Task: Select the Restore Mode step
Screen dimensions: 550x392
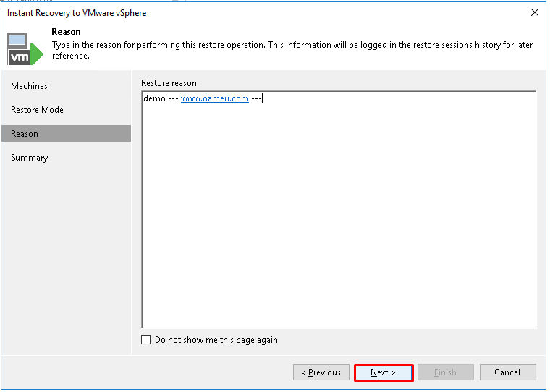Action: pos(66,110)
